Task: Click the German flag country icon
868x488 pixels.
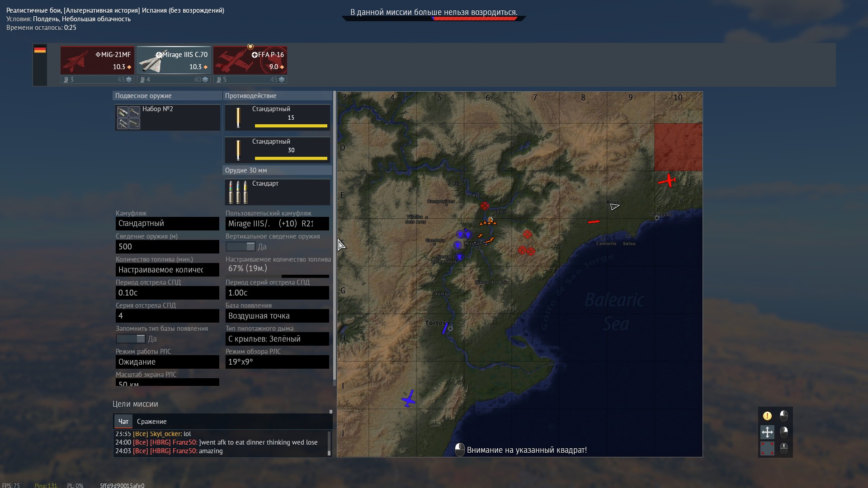Action: 40,50
